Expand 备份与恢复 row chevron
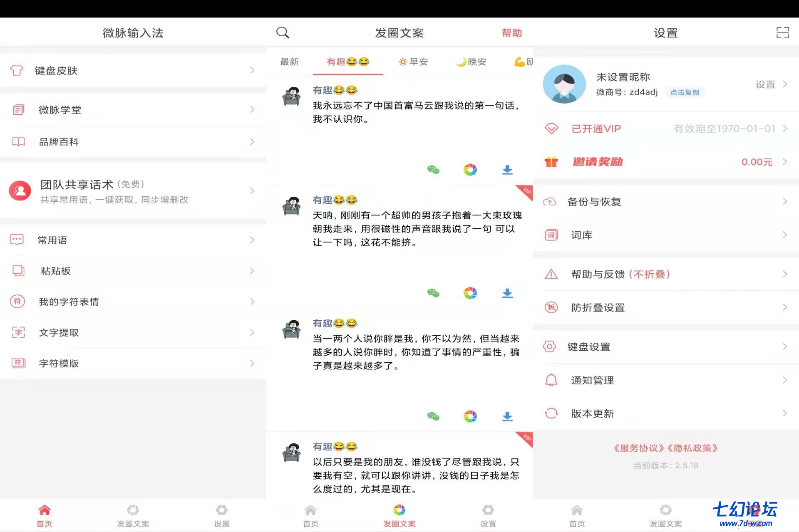 tap(785, 202)
